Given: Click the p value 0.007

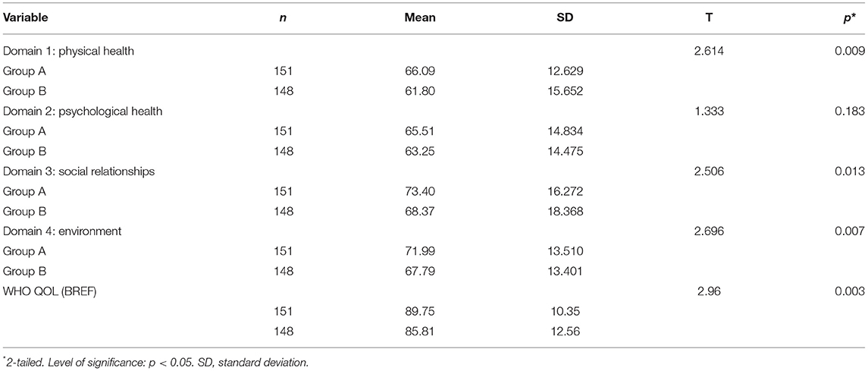Looking at the screenshot, I should pyautogui.click(x=853, y=232).
